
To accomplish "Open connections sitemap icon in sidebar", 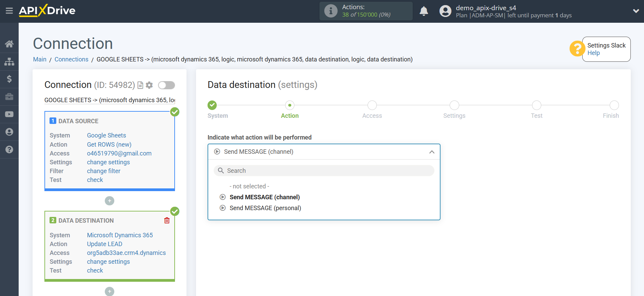I will point(9,61).
